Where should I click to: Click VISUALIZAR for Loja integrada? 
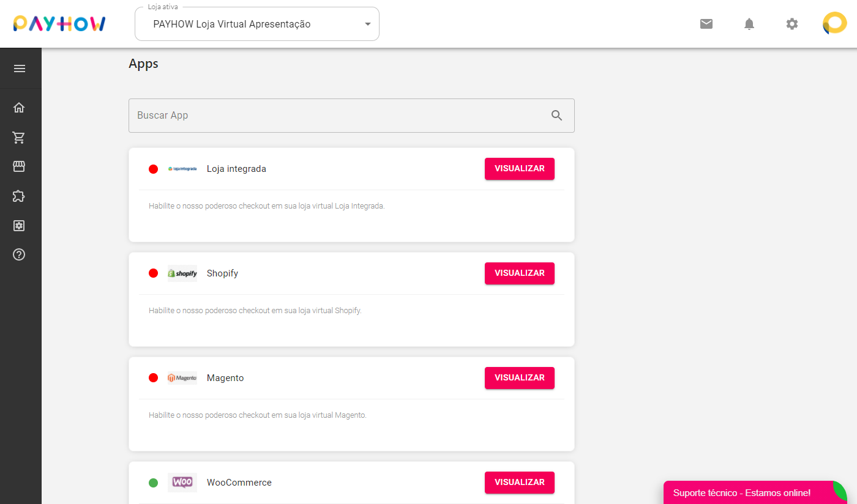[520, 169]
